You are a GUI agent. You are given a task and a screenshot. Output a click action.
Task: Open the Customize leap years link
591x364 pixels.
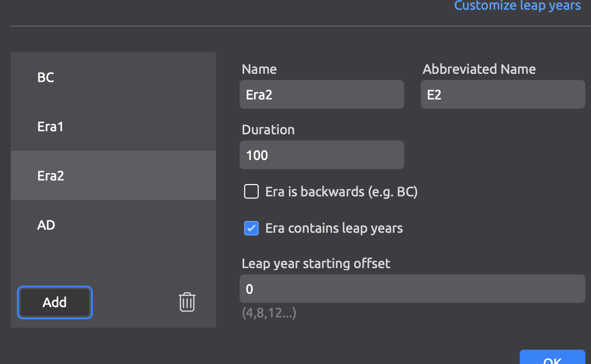[x=517, y=5]
